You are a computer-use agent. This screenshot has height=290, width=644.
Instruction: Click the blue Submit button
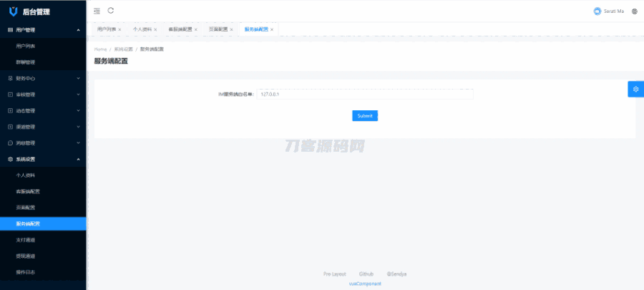pyautogui.click(x=365, y=116)
